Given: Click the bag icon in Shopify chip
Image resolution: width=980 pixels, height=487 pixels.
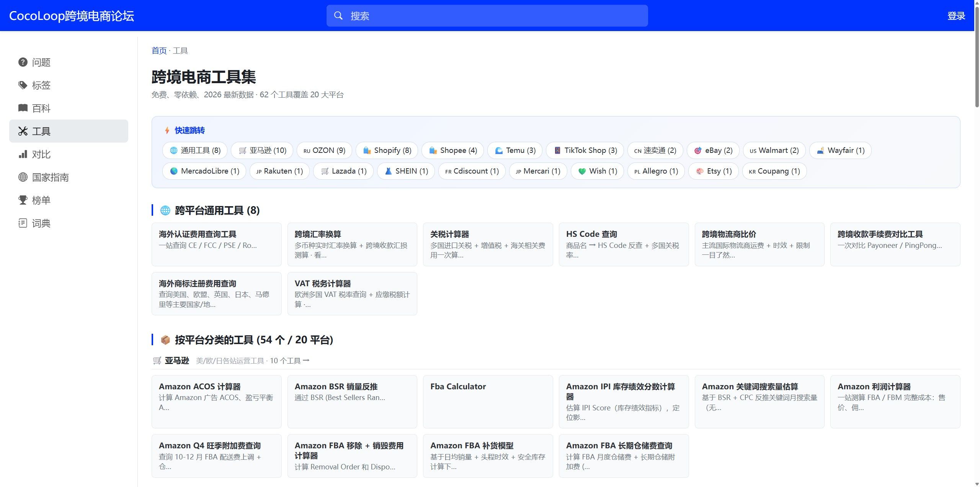Looking at the screenshot, I should tap(367, 151).
